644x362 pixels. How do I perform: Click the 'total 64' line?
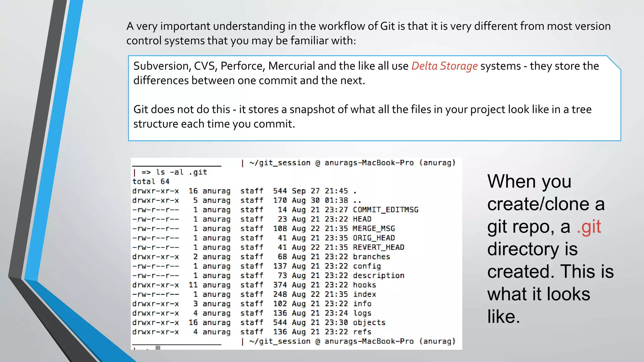click(x=151, y=181)
